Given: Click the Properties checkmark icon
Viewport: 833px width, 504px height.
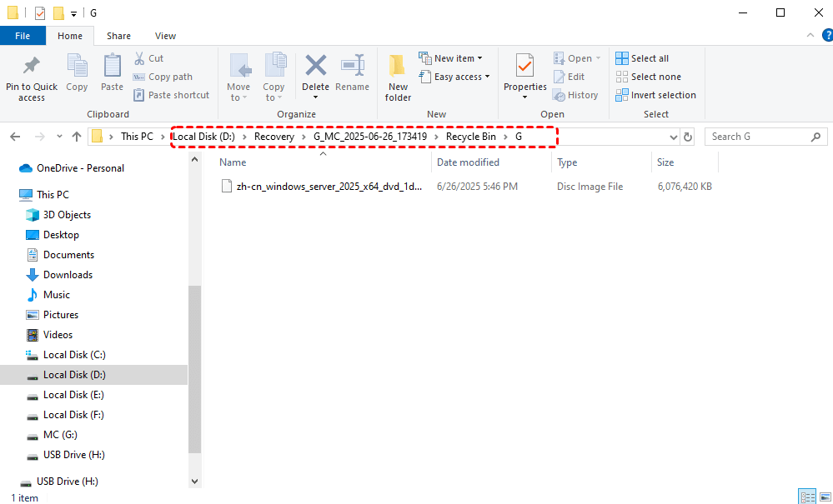Looking at the screenshot, I should pyautogui.click(x=524, y=67).
